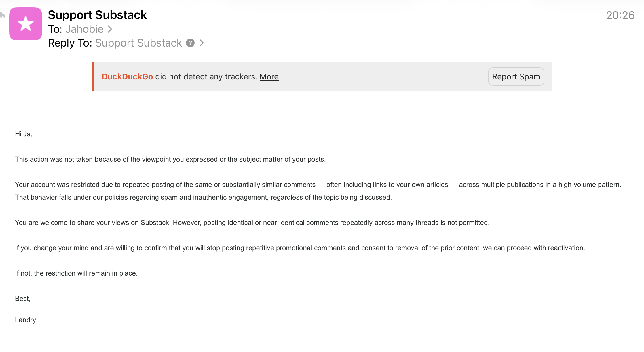Click the Landry signature
The width and height of the screenshot is (644, 352).
[25, 320]
